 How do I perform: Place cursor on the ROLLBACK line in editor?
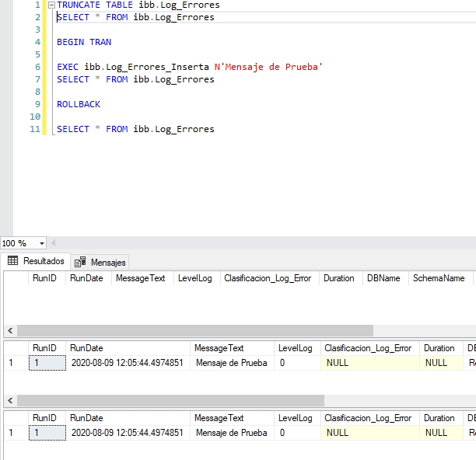click(79, 104)
